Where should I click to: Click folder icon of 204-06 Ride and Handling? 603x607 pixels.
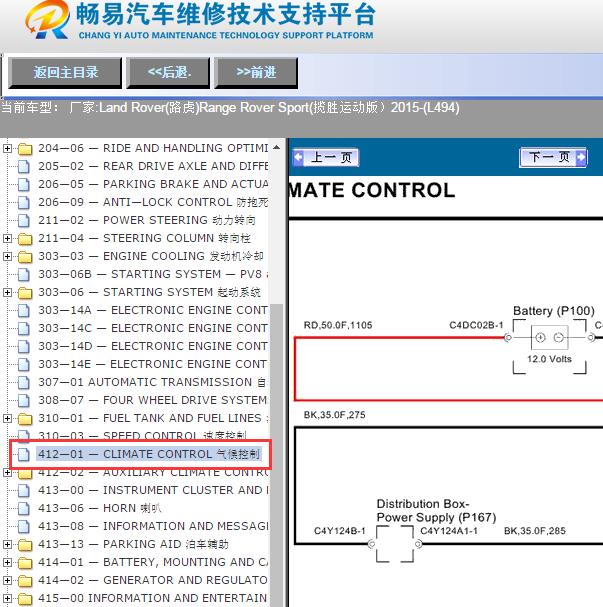coord(25,149)
